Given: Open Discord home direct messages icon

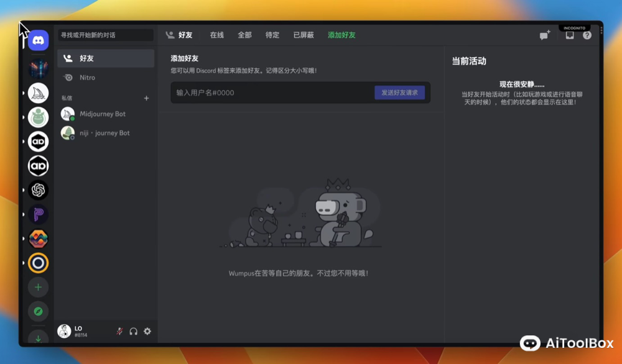Looking at the screenshot, I should coord(38,40).
